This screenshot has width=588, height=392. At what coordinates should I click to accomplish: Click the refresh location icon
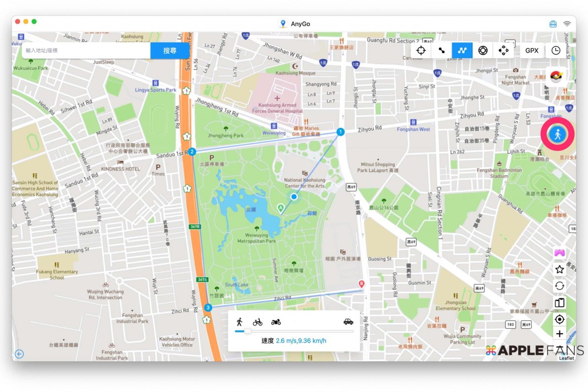pos(559,286)
